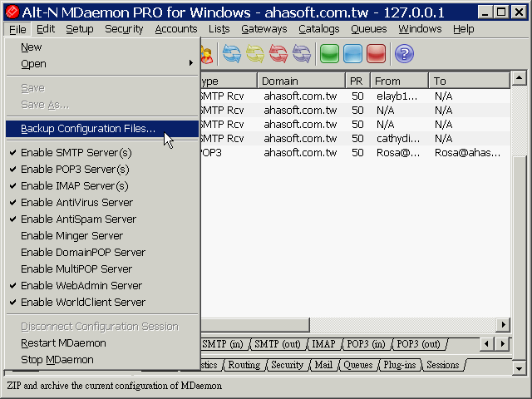Switch to the SMTP (out) tab
The height and width of the screenshot is (399, 532).
point(278,344)
